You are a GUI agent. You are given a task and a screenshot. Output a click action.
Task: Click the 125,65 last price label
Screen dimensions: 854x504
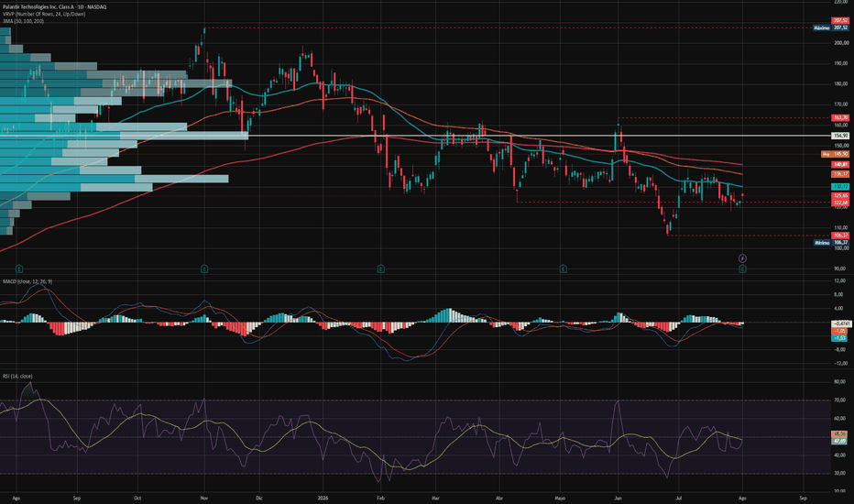840,195
